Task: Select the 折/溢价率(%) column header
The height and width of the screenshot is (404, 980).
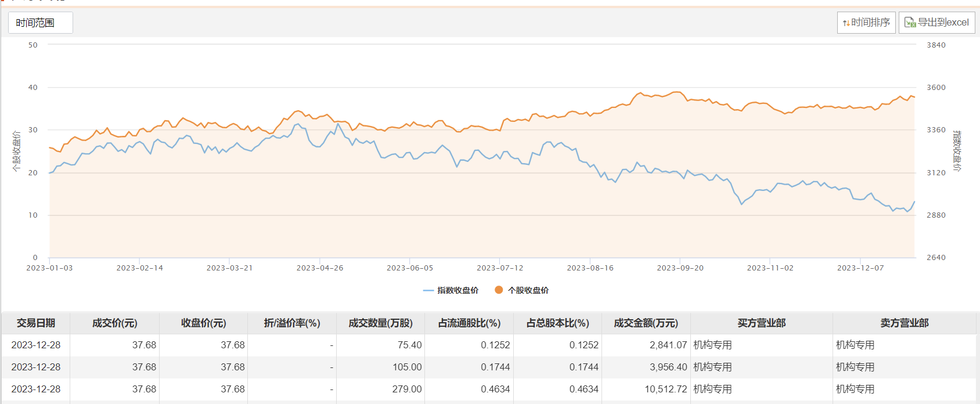Action: coord(292,323)
